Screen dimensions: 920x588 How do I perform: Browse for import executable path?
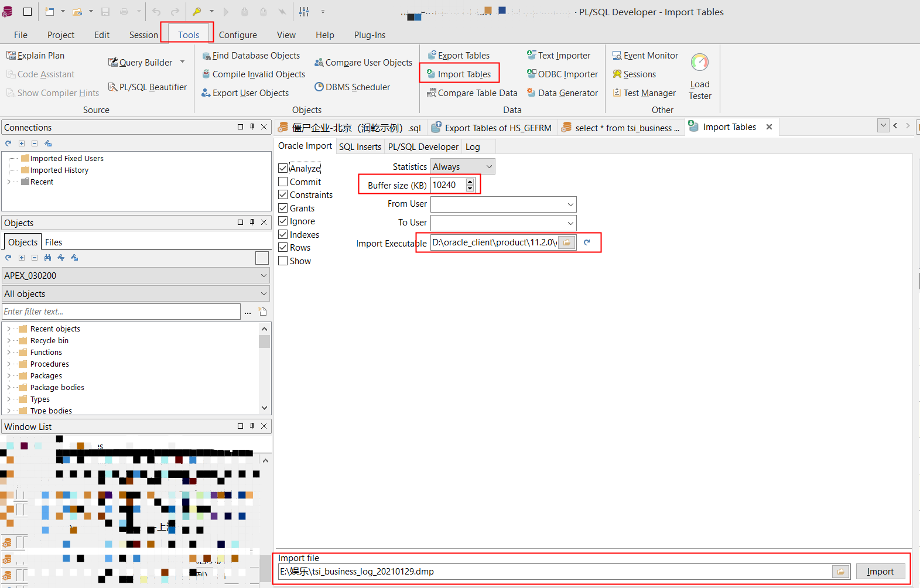566,242
